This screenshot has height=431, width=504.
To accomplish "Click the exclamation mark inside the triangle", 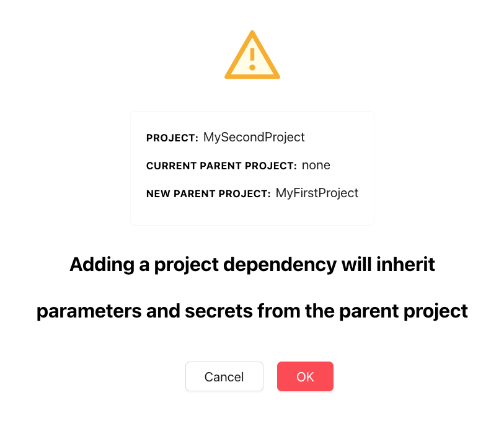I will 252,59.
